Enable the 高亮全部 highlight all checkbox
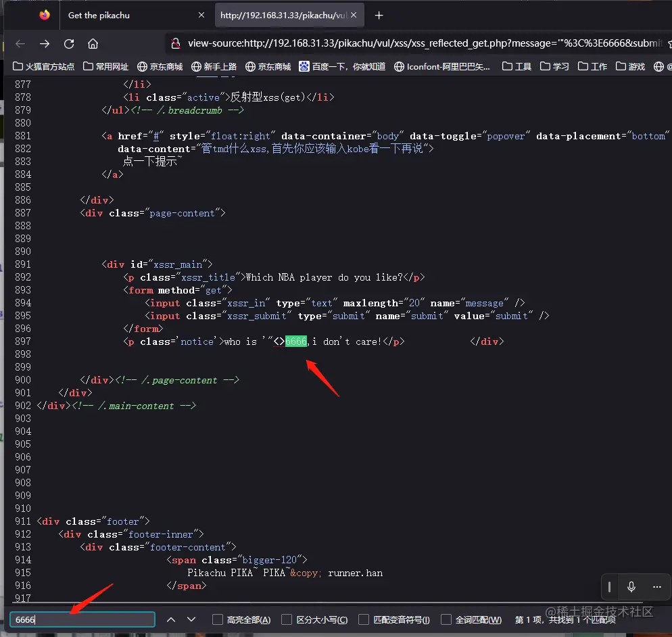The width and height of the screenshot is (672, 637). (x=218, y=619)
